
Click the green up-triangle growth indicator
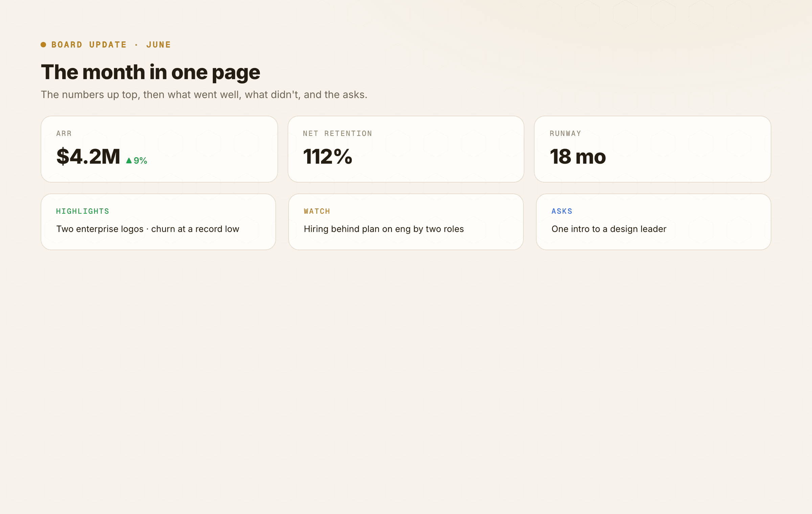coord(129,161)
